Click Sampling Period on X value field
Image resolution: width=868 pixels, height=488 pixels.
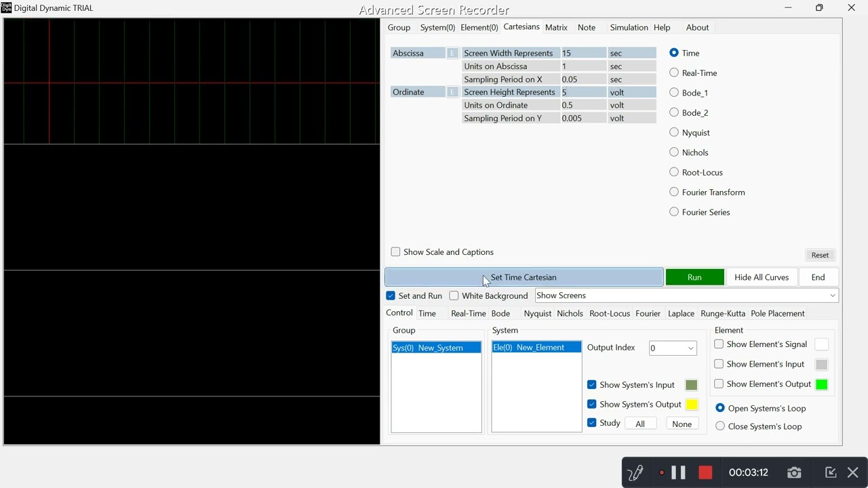tap(583, 79)
